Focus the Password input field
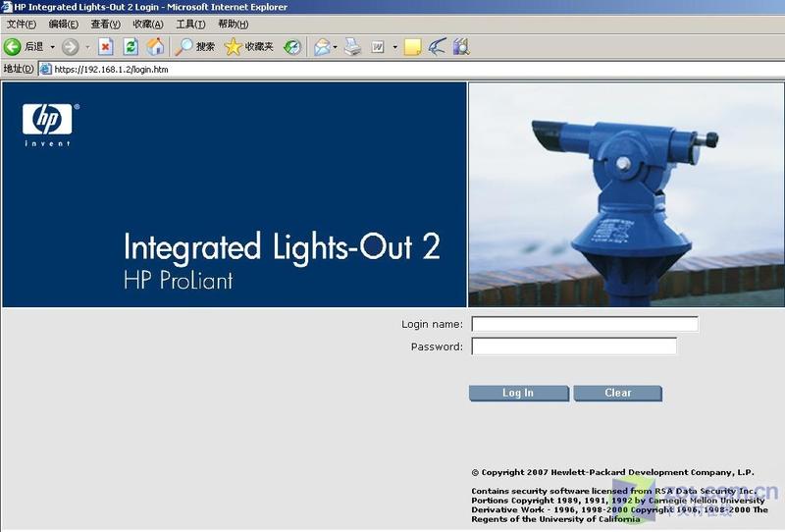The width and height of the screenshot is (785, 532). [574, 346]
